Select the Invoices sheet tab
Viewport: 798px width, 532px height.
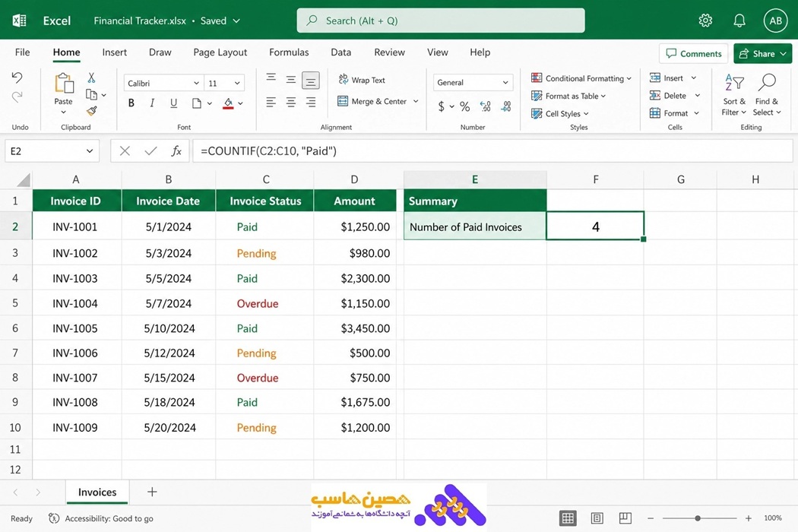[97, 492]
